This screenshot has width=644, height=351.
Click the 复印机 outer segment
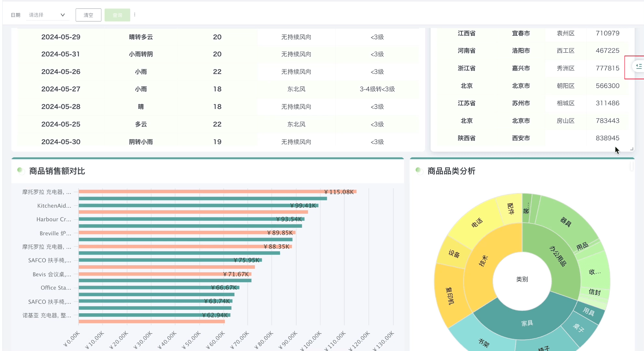coord(450,295)
